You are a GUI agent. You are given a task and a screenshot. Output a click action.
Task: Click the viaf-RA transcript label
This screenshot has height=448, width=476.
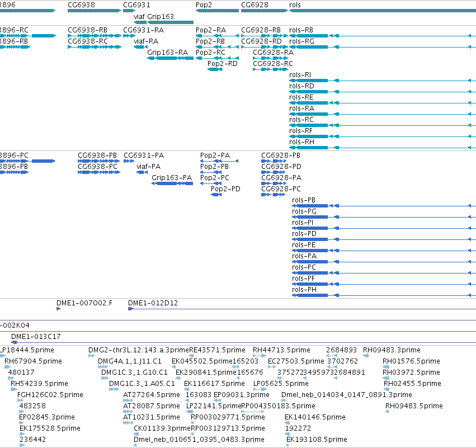point(146,41)
